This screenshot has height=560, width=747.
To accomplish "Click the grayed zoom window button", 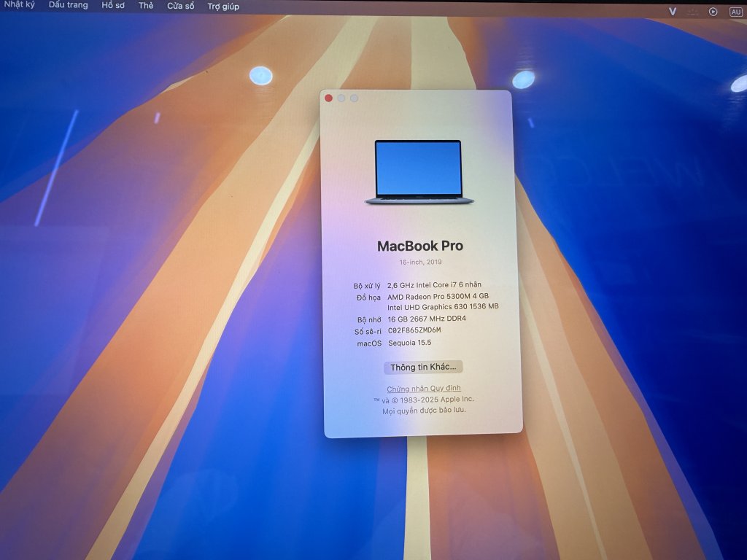I will pos(354,98).
